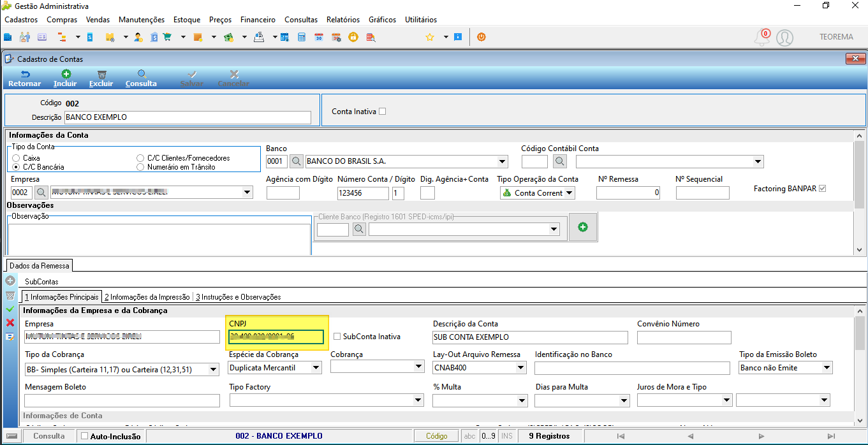868x445 pixels.
Task: Click the orange power icon
Action: pyautogui.click(x=482, y=37)
